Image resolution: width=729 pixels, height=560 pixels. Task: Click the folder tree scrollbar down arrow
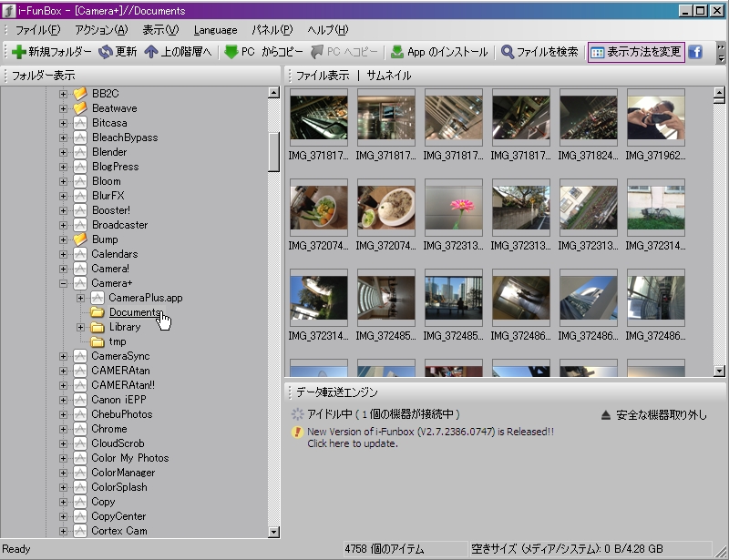[273, 532]
